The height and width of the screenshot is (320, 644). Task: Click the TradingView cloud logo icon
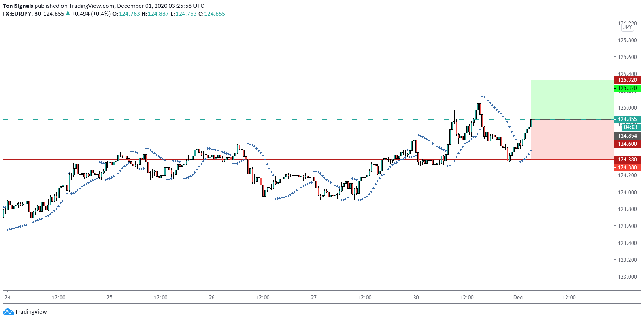[8, 312]
